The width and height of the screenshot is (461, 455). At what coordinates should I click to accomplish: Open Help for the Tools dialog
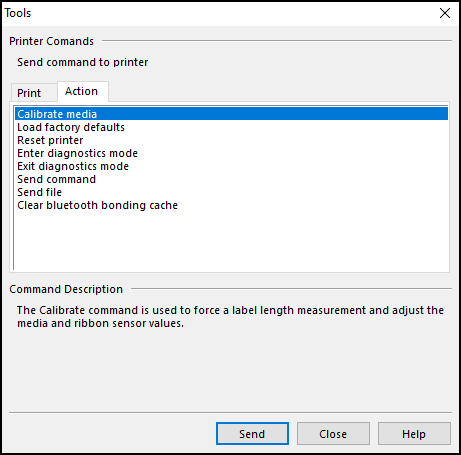click(414, 434)
